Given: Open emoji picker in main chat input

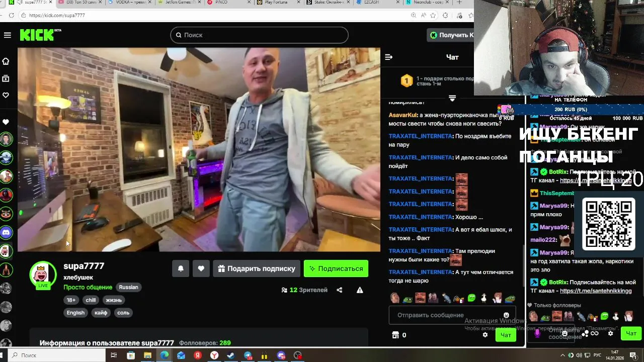Looking at the screenshot, I should click(506, 315).
